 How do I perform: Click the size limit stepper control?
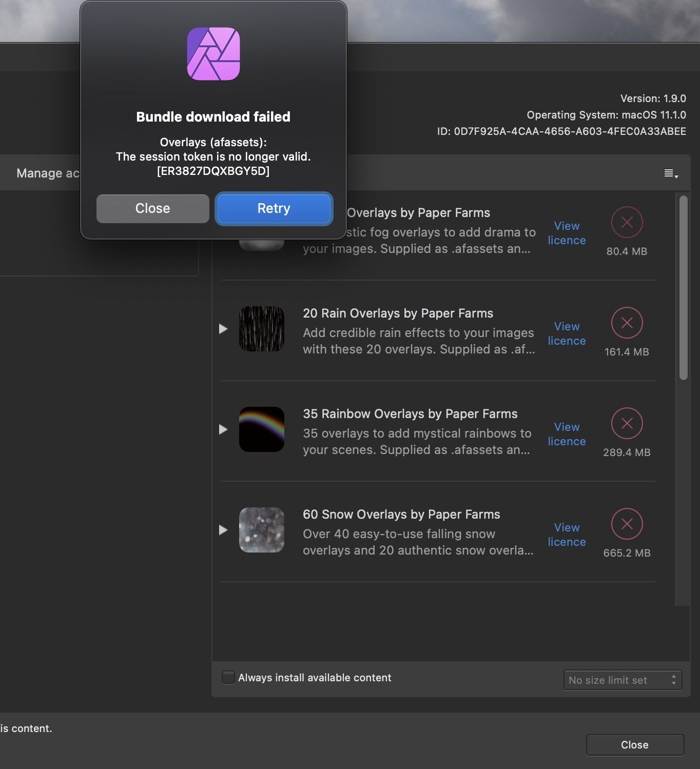point(674,680)
